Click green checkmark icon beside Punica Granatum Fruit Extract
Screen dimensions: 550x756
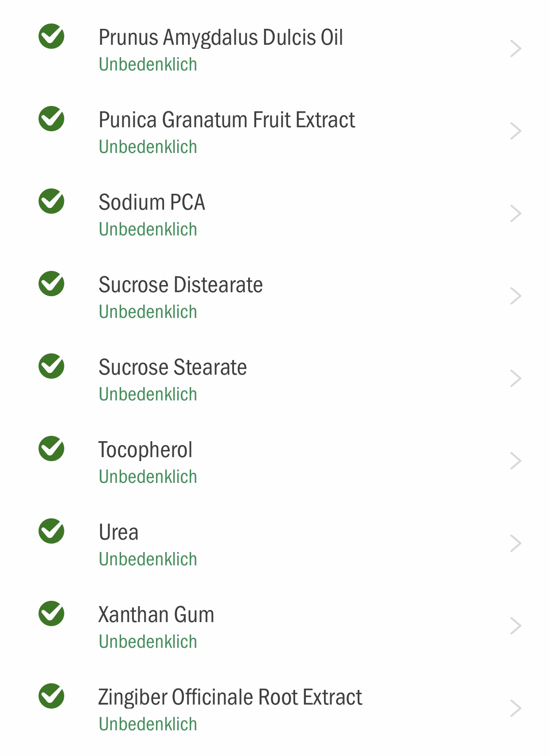[x=51, y=119]
